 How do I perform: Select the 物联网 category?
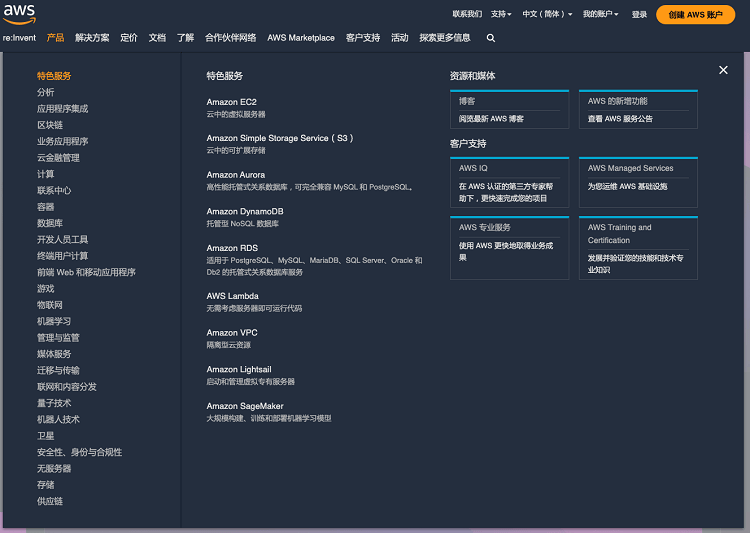coord(50,305)
